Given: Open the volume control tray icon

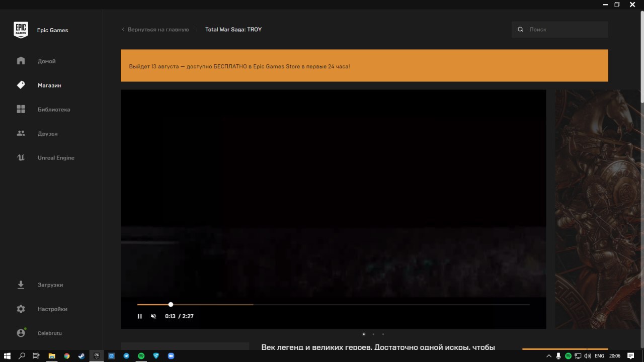Looking at the screenshot, I should 587,356.
